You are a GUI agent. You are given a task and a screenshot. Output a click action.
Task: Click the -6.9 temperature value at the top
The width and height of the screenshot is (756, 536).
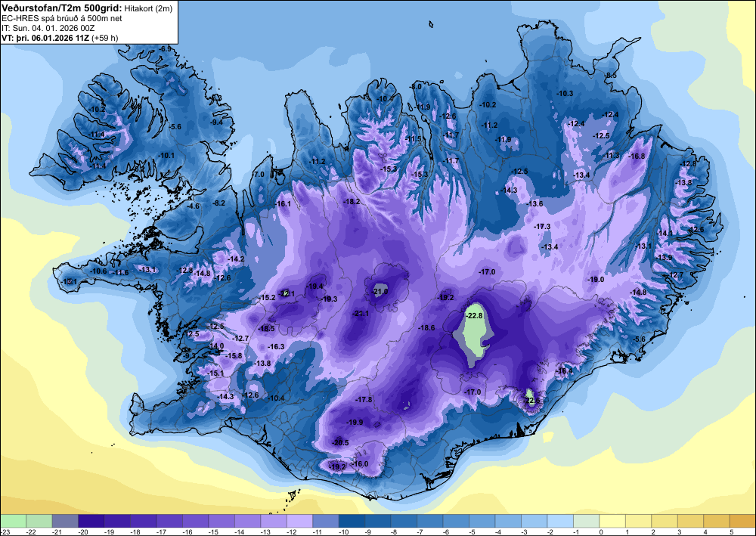tap(165, 48)
